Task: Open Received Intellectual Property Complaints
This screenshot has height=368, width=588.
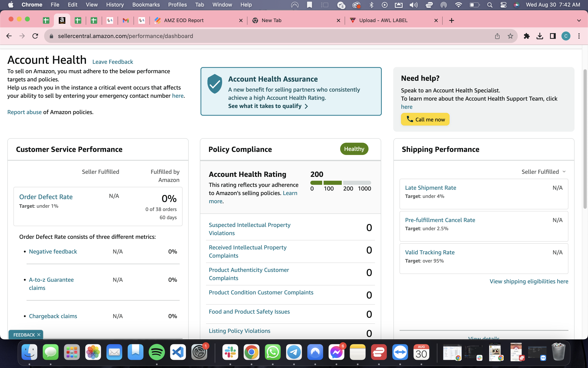Action: click(x=248, y=251)
